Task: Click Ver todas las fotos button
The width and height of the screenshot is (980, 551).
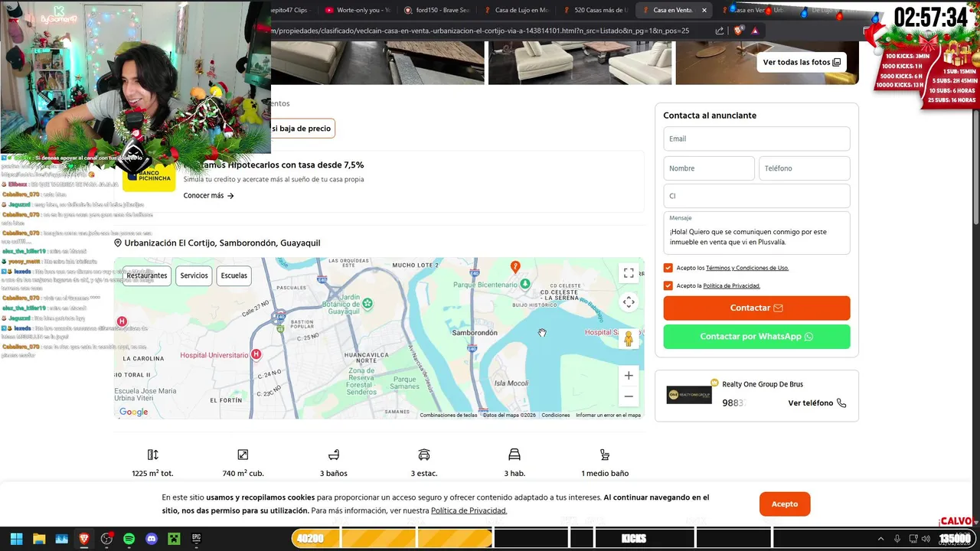Action: pyautogui.click(x=802, y=62)
